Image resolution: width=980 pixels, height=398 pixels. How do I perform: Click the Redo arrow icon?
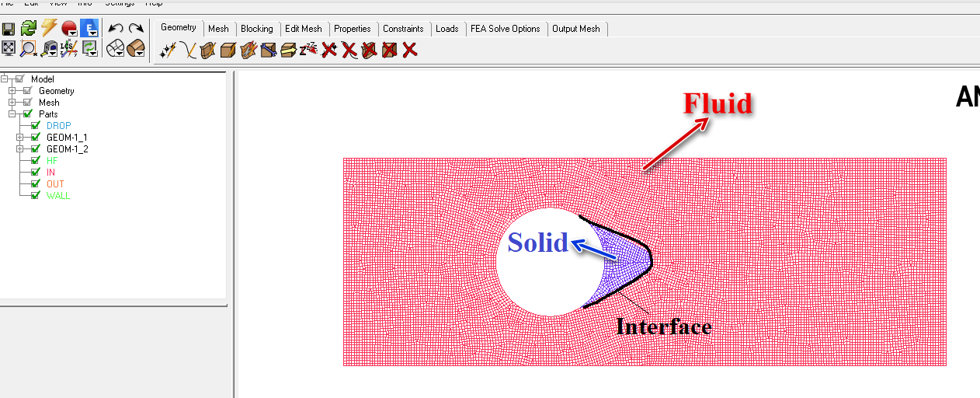[136, 29]
